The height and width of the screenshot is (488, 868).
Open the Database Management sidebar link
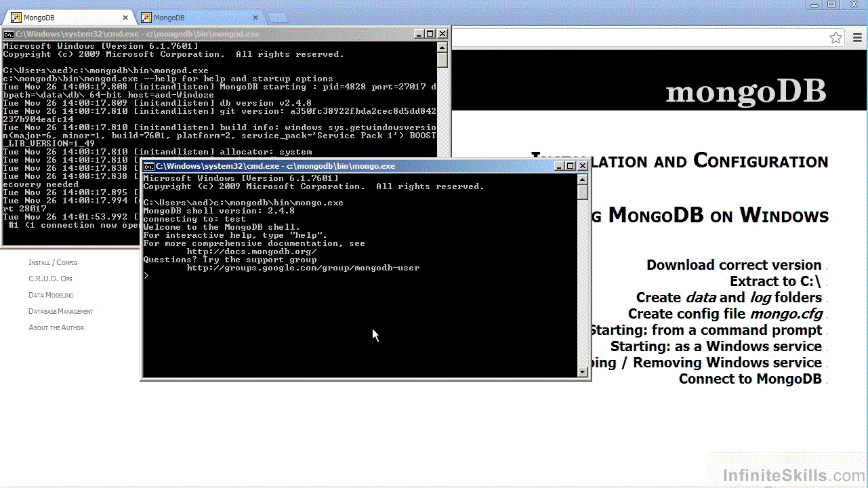[x=61, y=311]
